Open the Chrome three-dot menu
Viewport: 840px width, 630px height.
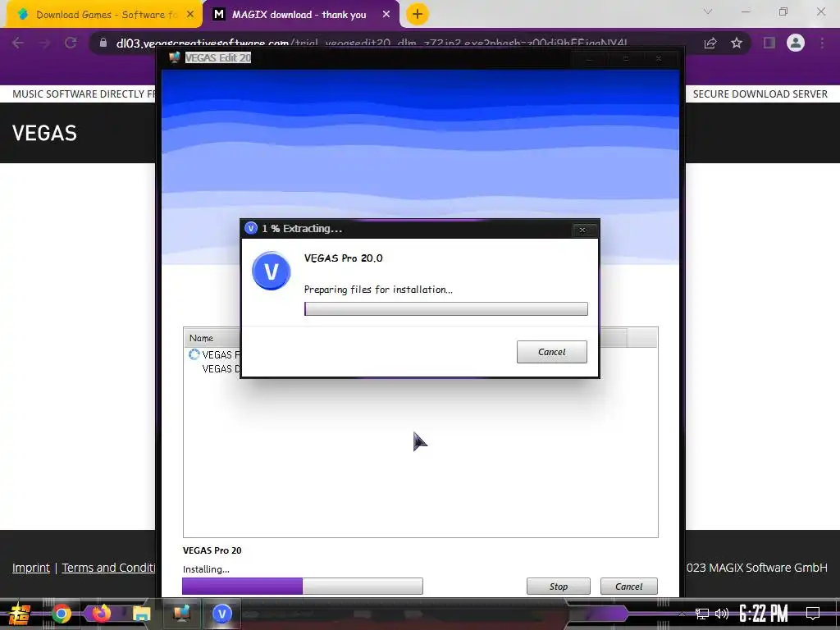click(822, 43)
